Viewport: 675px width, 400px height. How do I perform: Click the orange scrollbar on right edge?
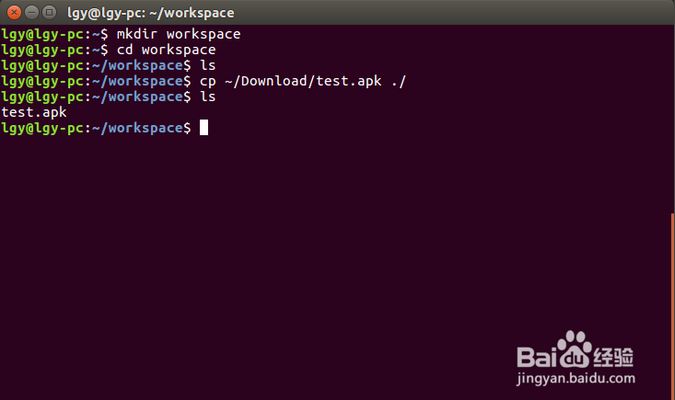(x=672, y=300)
